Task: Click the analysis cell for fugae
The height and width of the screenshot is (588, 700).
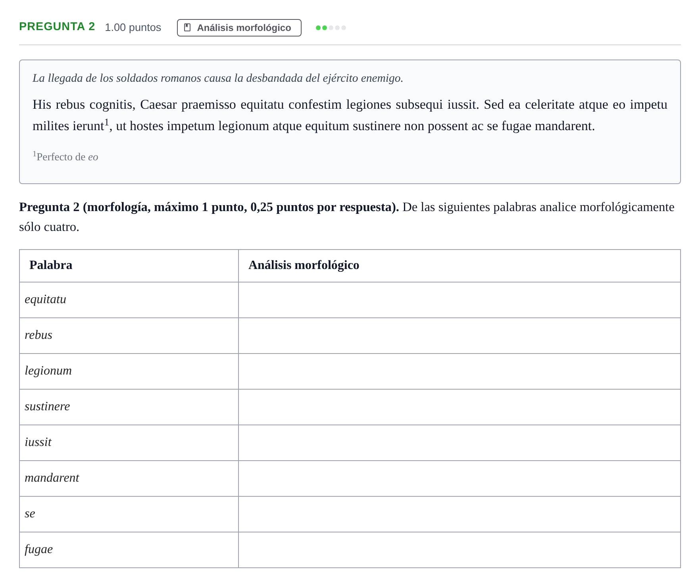Action: [460, 550]
